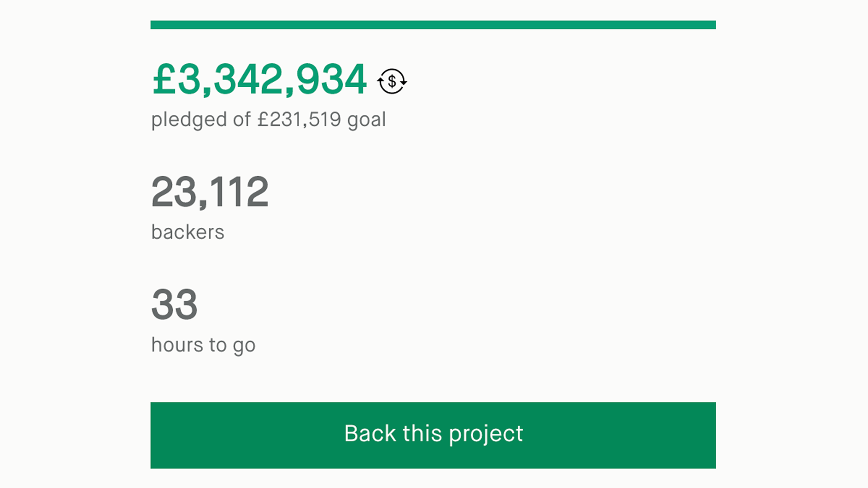Click the word "goal" after £231,519

point(367,120)
